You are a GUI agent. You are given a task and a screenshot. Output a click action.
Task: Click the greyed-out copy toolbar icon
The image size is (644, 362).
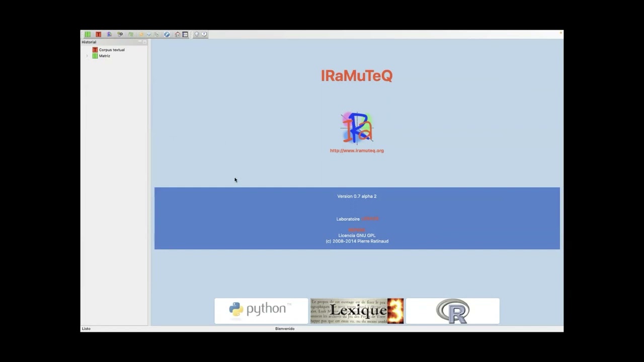coord(156,34)
